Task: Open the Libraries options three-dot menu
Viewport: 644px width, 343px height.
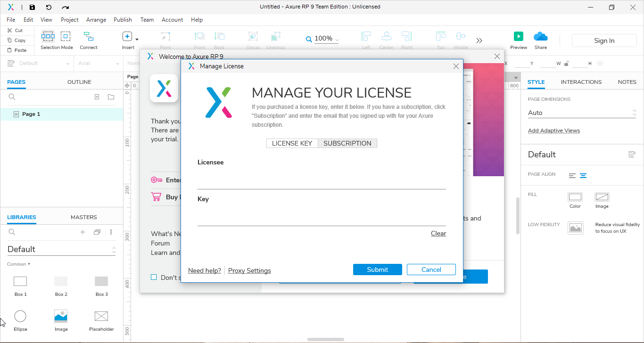Action: click(x=111, y=232)
